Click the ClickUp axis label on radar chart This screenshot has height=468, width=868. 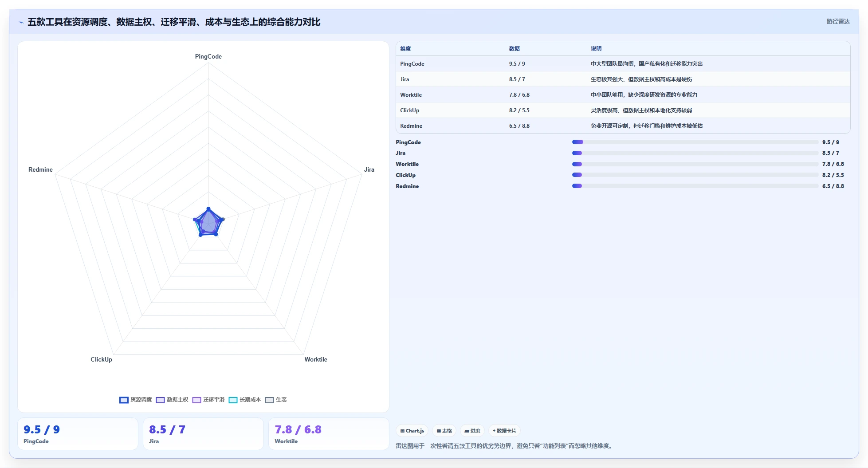pyautogui.click(x=101, y=359)
